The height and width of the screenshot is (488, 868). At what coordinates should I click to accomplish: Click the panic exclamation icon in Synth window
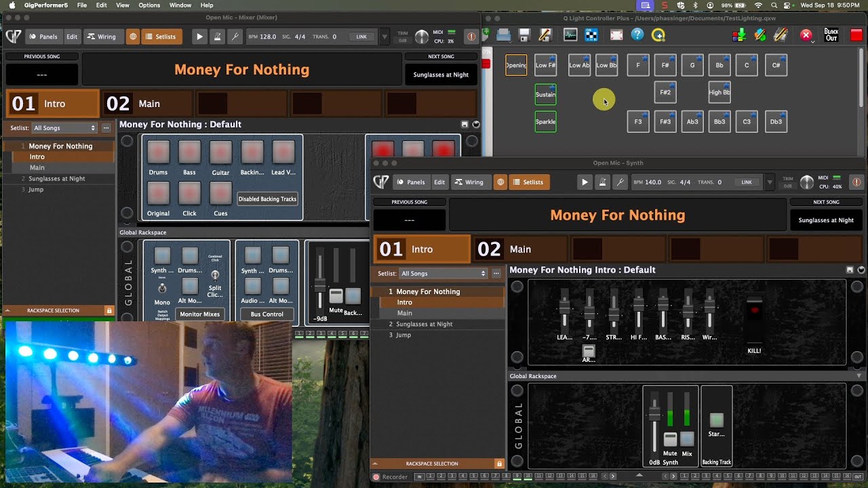coord(856,182)
